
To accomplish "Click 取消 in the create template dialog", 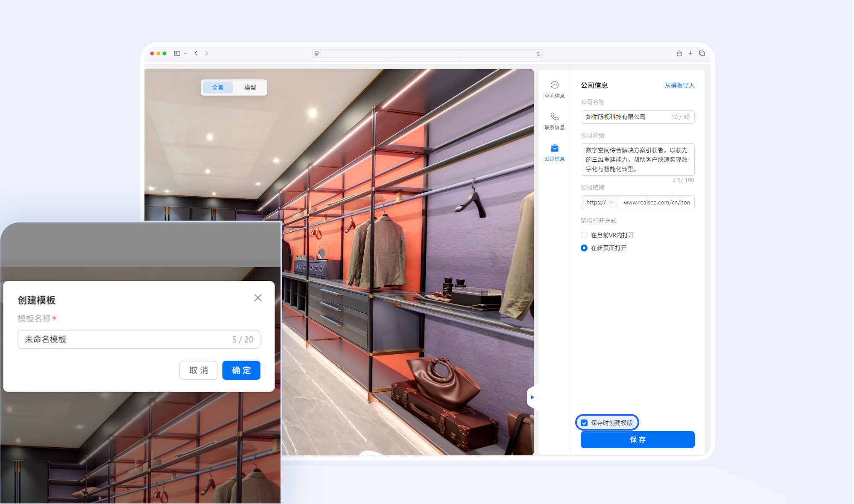I will coord(199,370).
